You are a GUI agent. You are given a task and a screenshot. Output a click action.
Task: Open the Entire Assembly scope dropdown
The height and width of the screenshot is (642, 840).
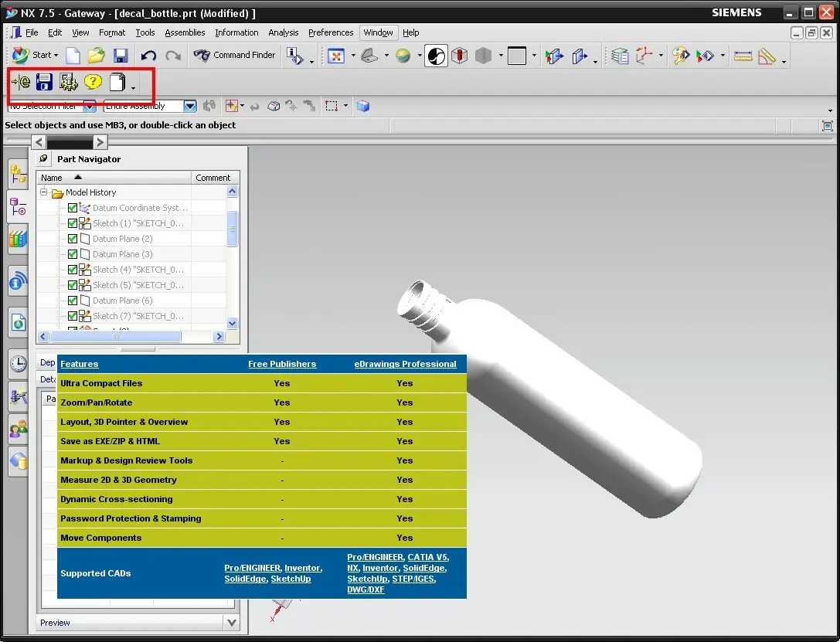tap(189, 106)
